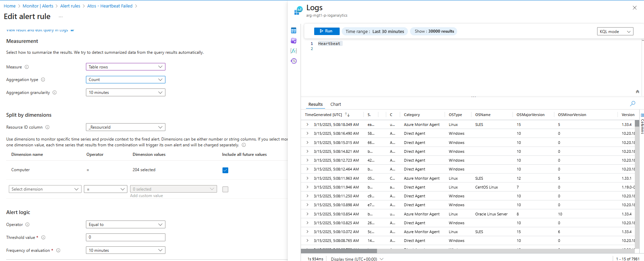This screenshot has width=644, height=261.
Task: Click the info icon after dimensions description
Action: [x=244, y=145]
